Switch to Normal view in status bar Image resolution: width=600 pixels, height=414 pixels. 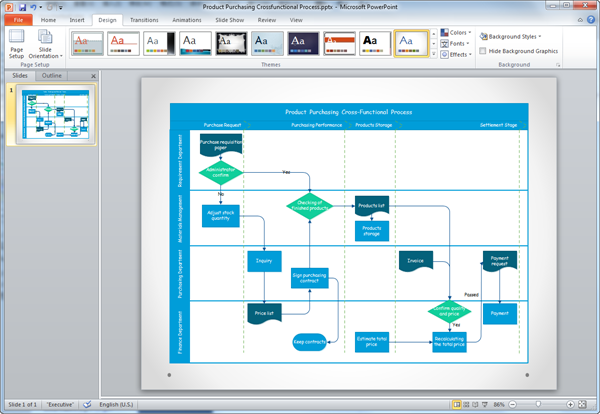coord(457,404)
